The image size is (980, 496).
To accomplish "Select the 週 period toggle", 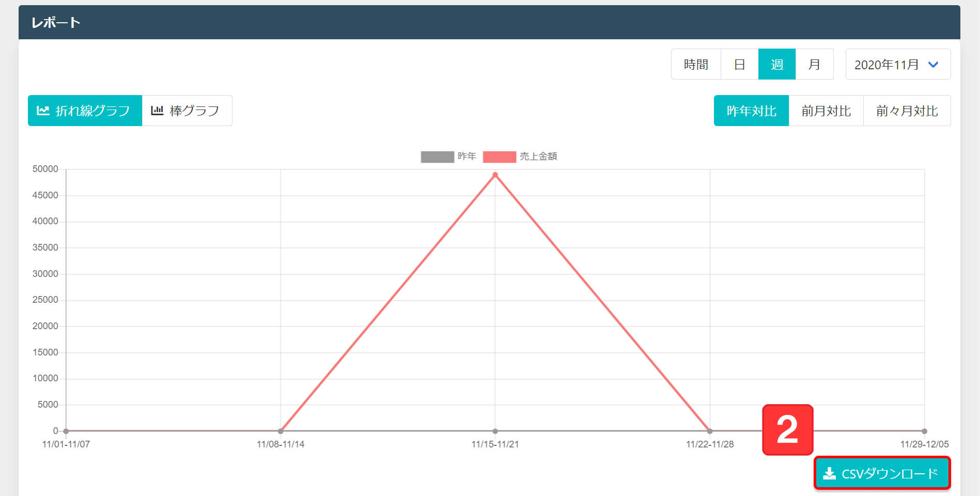I will (777, 64).
